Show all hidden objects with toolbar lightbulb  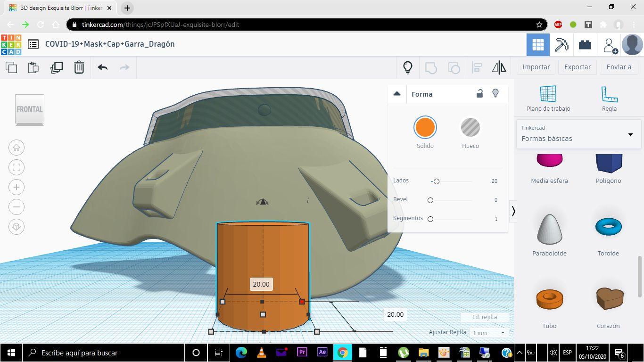tap(408, 67)
